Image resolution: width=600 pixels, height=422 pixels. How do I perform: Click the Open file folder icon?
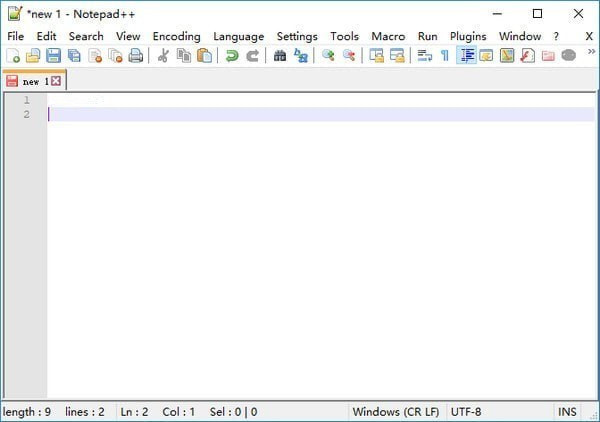33,56
